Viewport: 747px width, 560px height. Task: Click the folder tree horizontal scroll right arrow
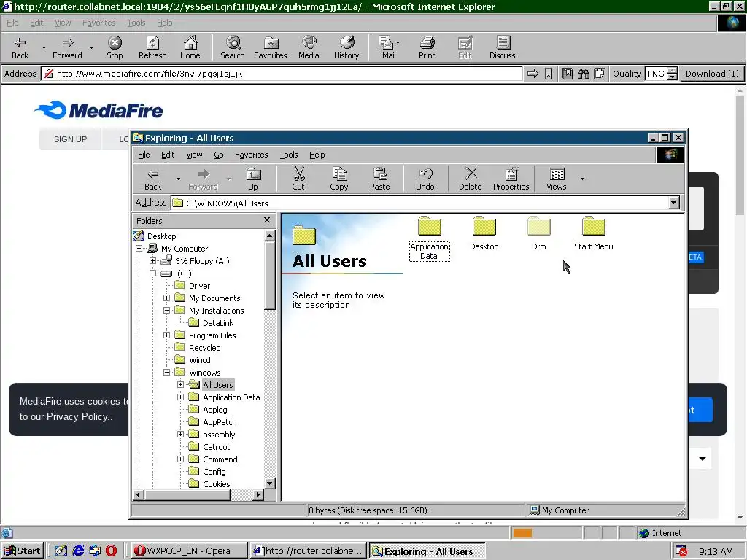258,495
